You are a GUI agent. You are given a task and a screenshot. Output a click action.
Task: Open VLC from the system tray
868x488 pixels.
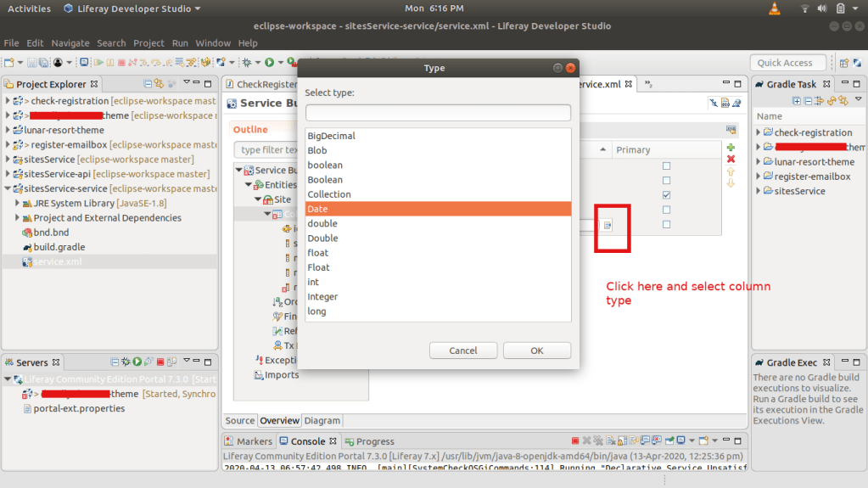pos(775,8)
